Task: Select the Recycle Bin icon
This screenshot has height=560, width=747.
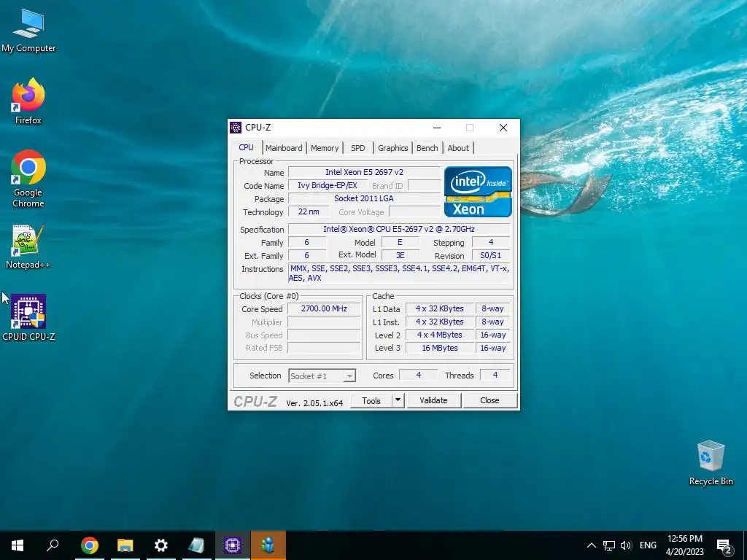Action: [711, 463]
